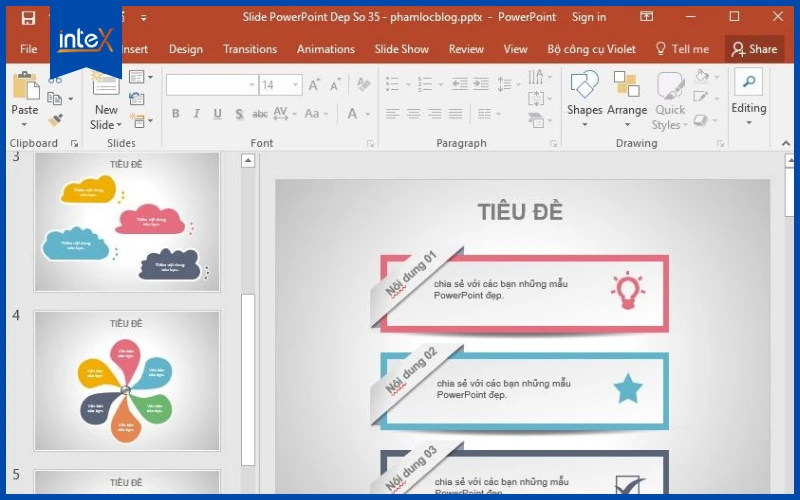Click the Arrange icon
The height and width of the screenshot is (500, 800).
click(627, 85)
